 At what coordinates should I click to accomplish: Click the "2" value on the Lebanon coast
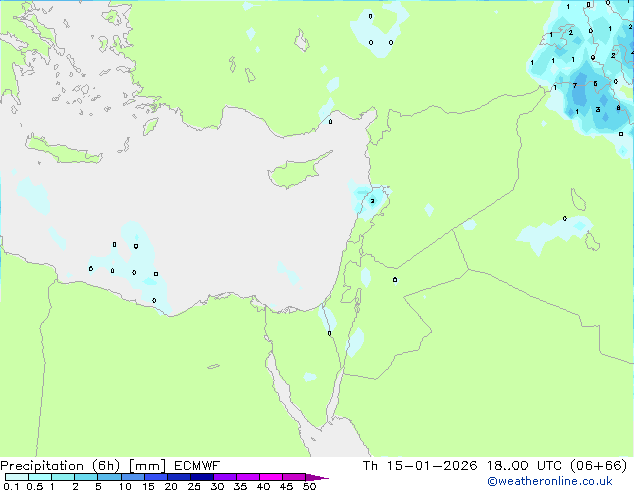372,201
